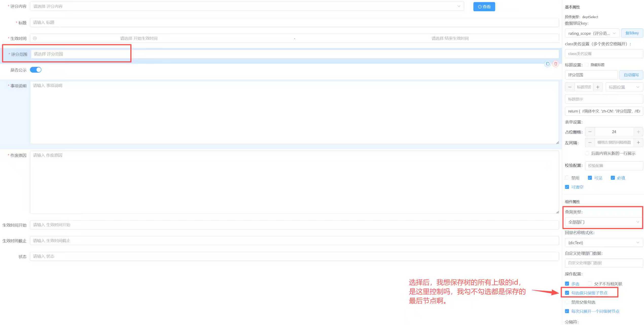This screenshot has height=325, width=644.
Task: Enable 禁用父级勾选 checkbox
Action: click(567, 302)
